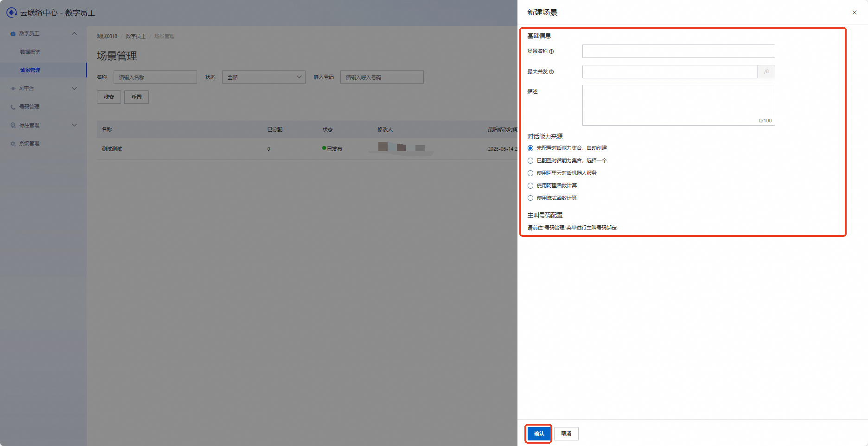Open 数据概览 in the sidebar

coord(30,52)
